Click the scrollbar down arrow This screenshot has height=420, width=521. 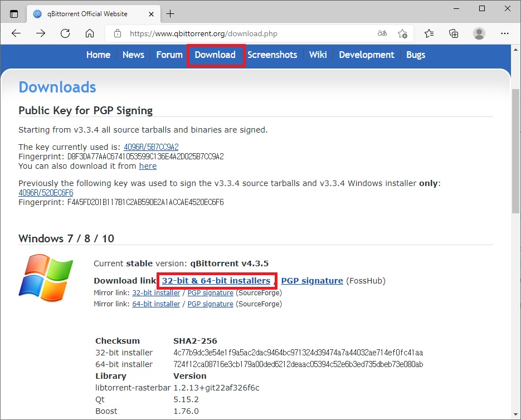515,414
